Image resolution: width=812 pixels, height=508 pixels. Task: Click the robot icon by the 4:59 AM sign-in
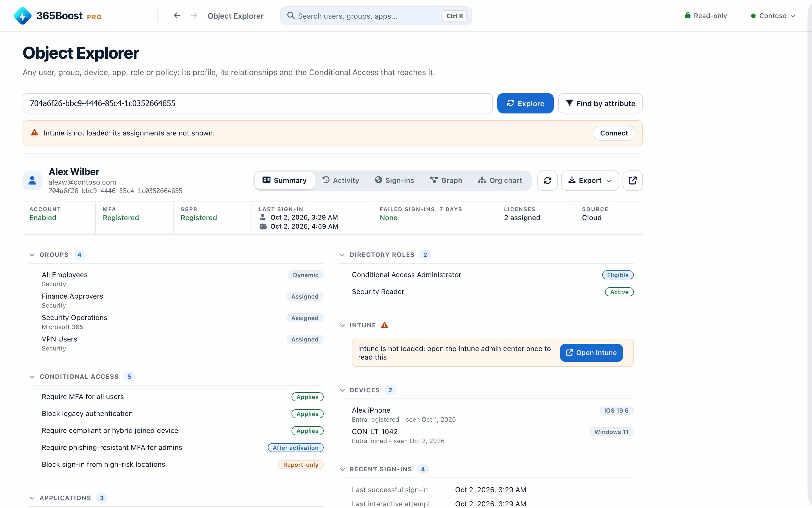[263, 226]
